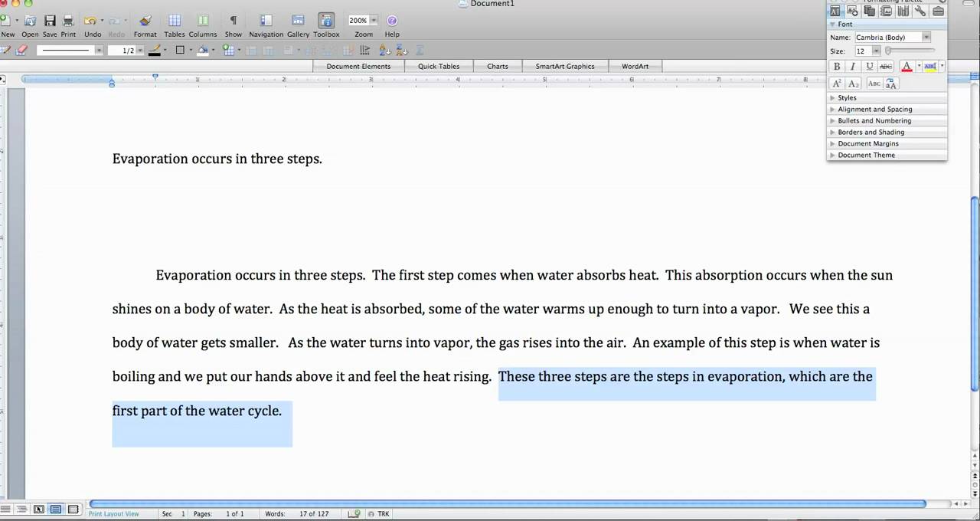Toggle Italic in Formatting Palette
980x521 pixels.
tap(853, 67)
